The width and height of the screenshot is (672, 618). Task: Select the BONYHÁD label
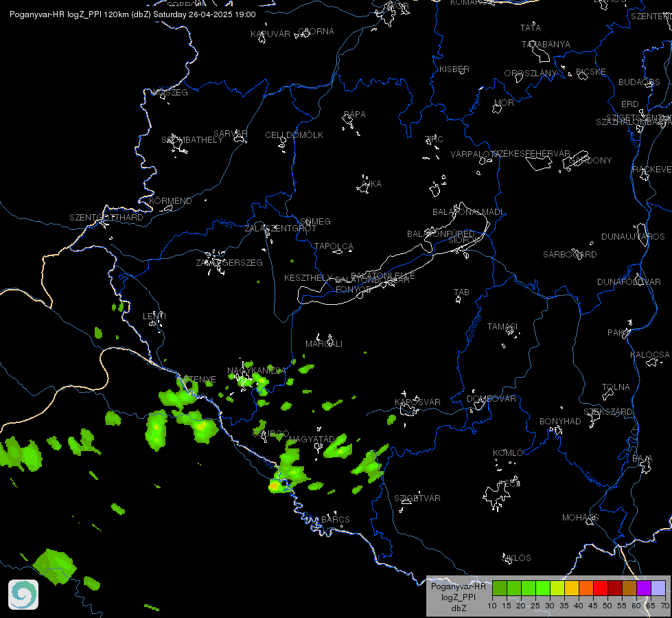[560, 422]
